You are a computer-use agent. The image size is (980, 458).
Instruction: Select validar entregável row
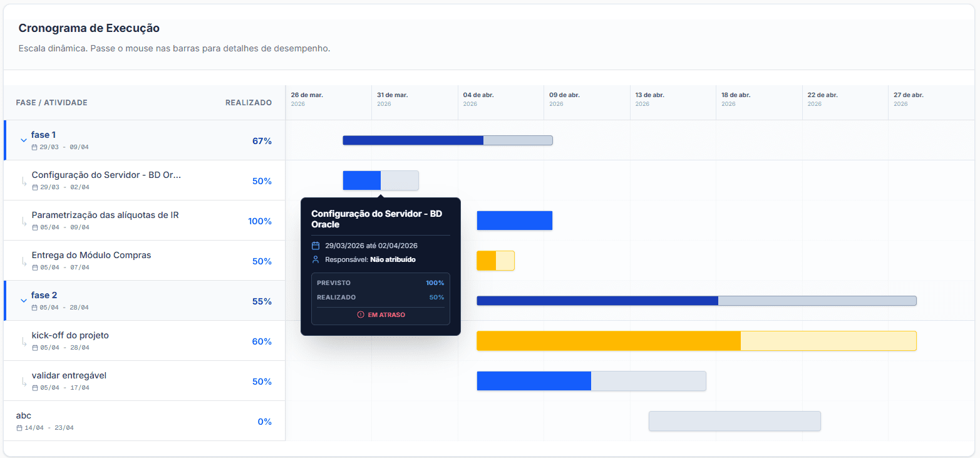click(145, 381)
